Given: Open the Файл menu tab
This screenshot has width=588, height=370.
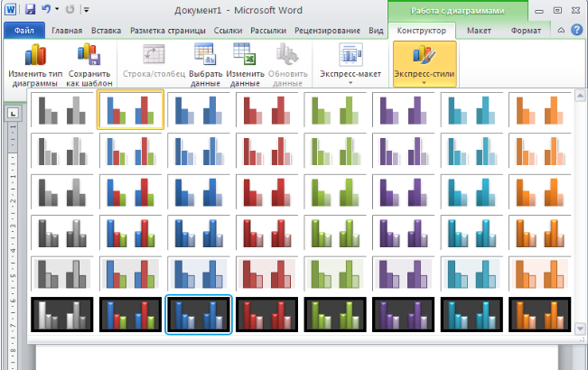Looking at the screenshot, I should [23, 30].
